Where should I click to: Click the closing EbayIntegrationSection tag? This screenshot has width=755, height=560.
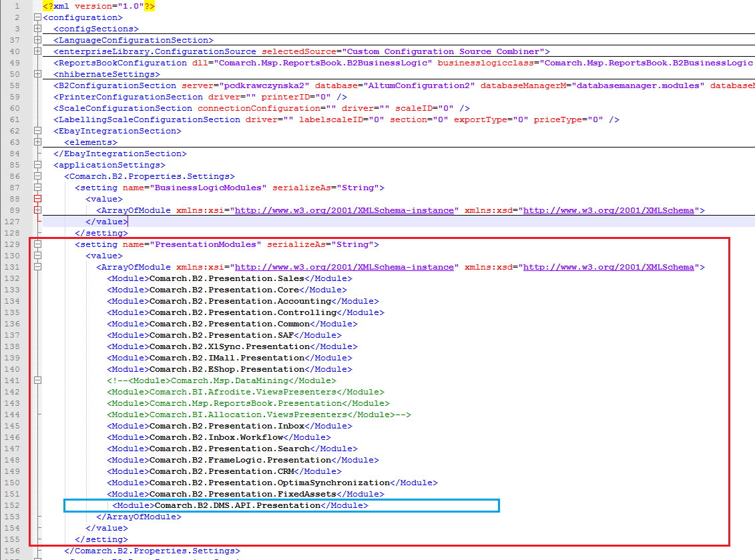pyautogui.click(x=120, y=154)
